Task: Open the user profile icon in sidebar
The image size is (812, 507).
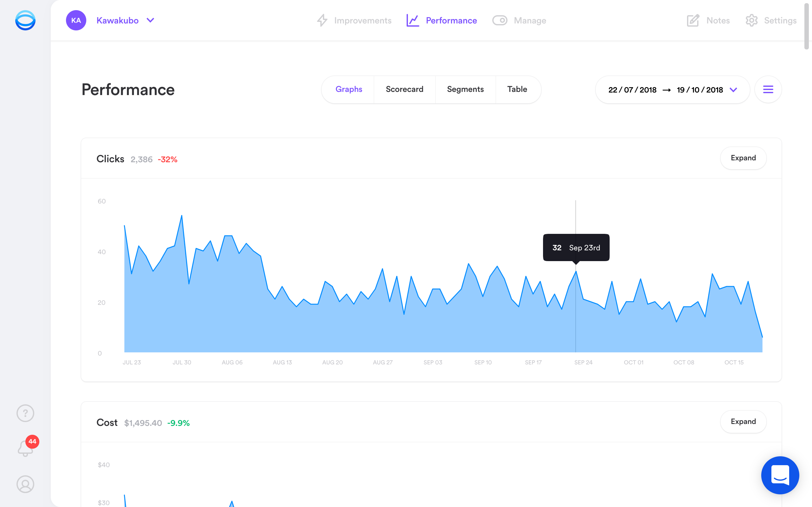Action: pos(25,484)
